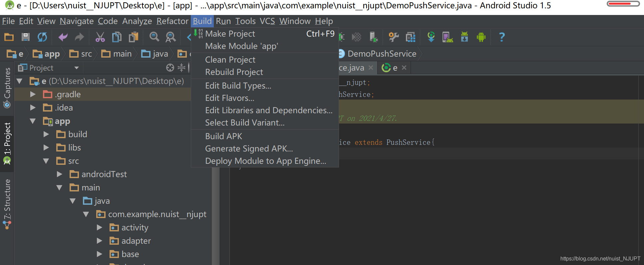Expand the libs folder arrow
The width and height of the screenshot is (644, 265).
click(x=46, y=148)
